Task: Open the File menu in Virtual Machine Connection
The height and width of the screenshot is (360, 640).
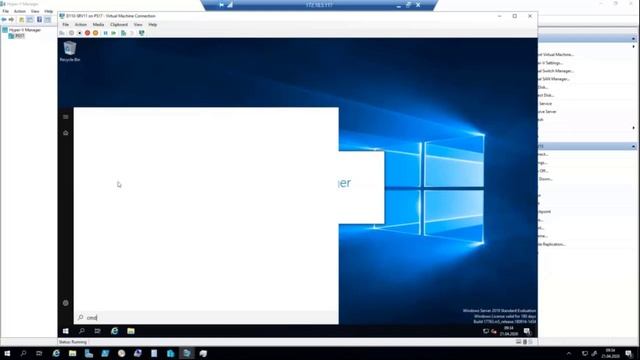Action: (x=65, y=24)
